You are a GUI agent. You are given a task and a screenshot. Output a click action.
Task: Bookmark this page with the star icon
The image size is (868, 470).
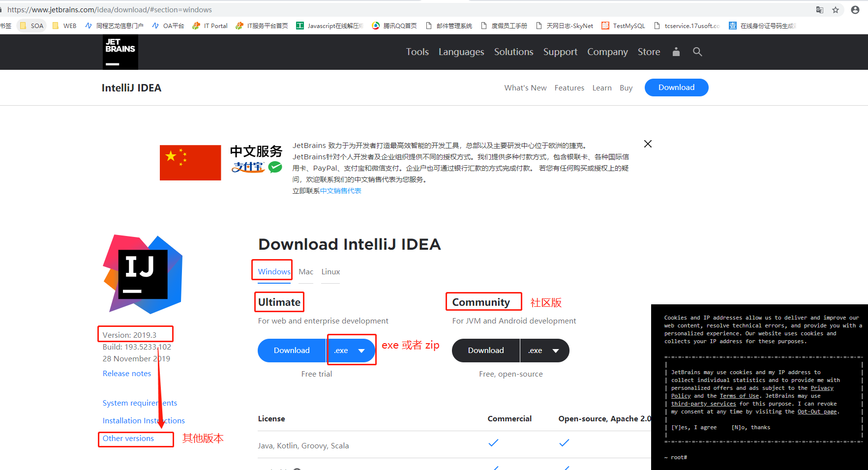click(836, 10)
